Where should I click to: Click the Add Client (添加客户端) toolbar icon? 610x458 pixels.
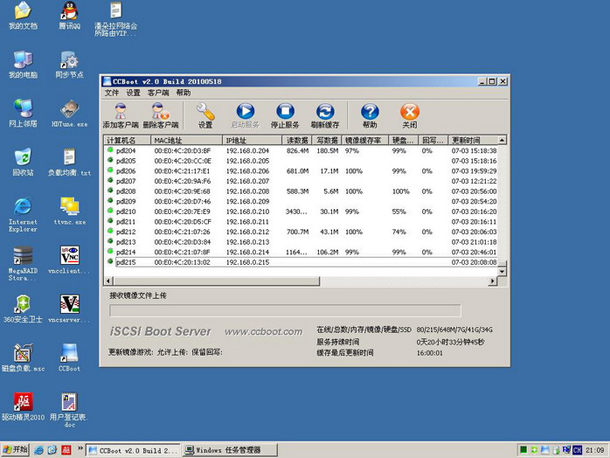[121, 116]
